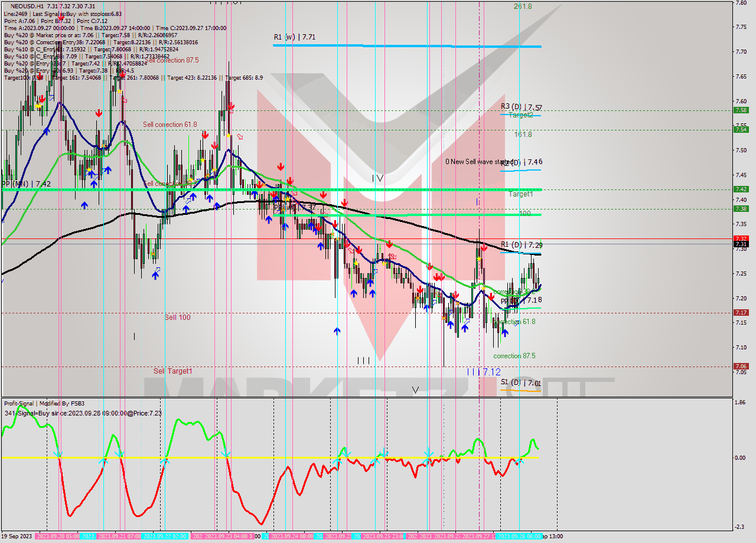756x543 pixels.
Task: Click the 7.42 green price tag
Action: coord(741,189)
